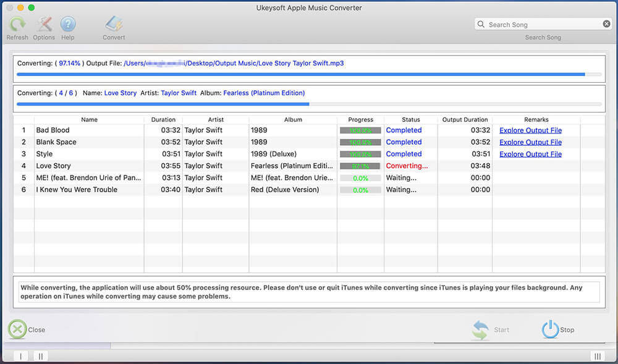618x364 pixels.
Task: Sort by the Name column header
Action: (89, 119)
